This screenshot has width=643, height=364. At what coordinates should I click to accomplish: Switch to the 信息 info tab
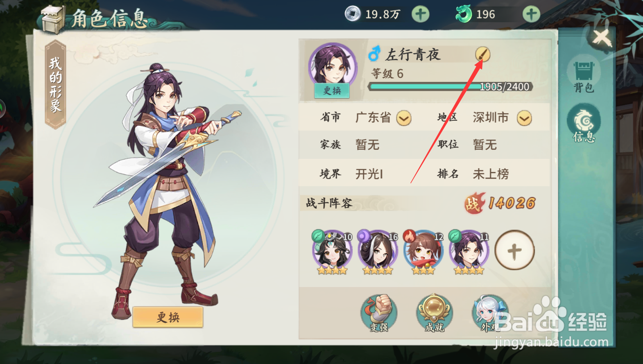[x=584, y=123]
